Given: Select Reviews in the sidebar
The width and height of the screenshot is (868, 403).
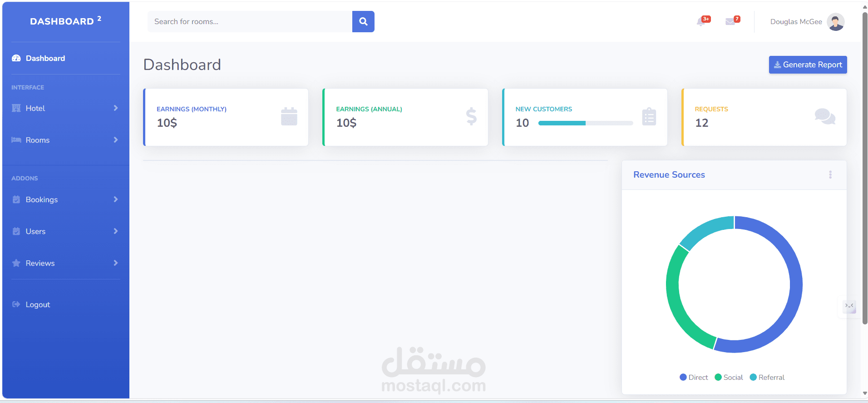Looking at the screenshot, I should click(x=66, y=263).
